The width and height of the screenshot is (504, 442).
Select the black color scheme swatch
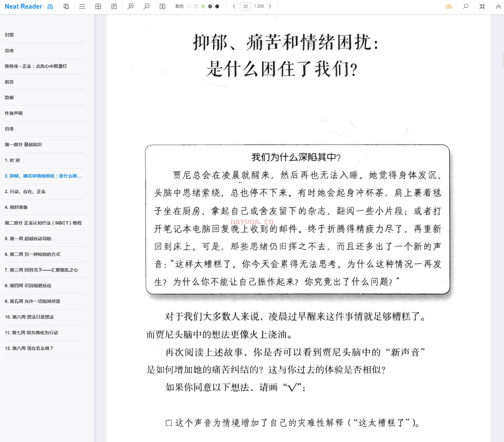[217, 6]
